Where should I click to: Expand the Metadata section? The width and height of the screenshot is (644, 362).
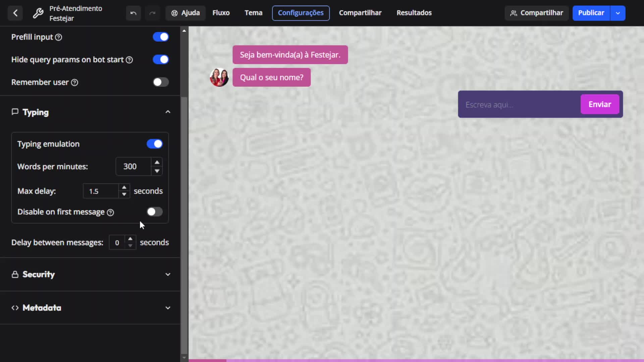tap(168, 308)
